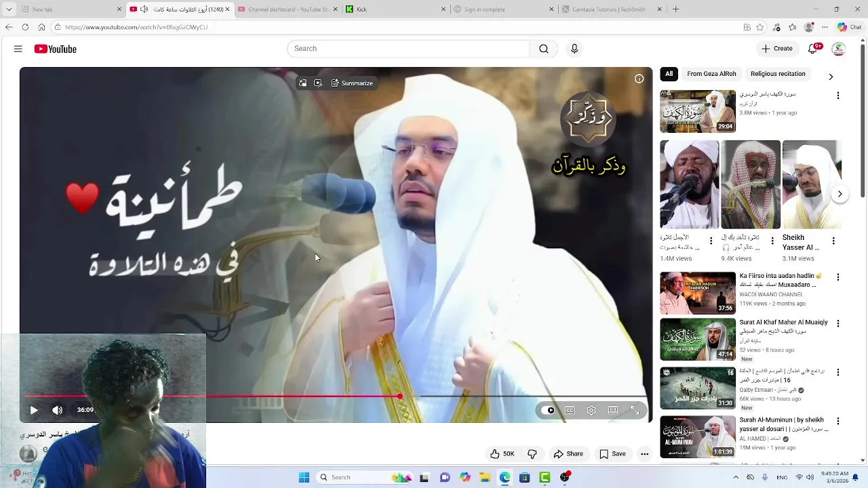The width and height of the screenshot is (868, 488).
Task: Go to browser home page
Action: (41, 27)
